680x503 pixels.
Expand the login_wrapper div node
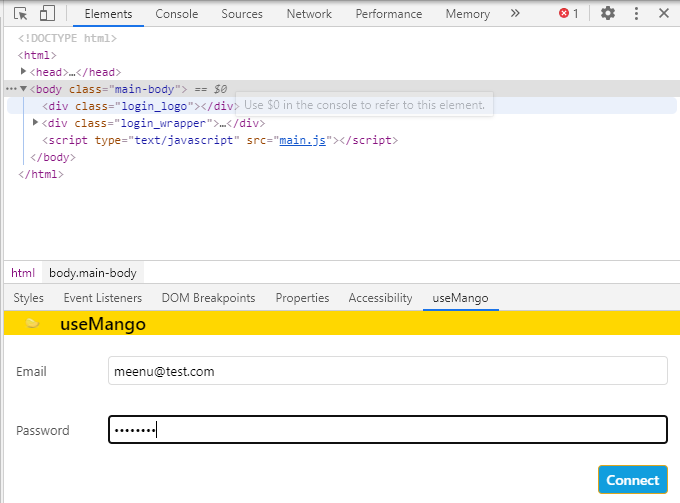36,123
